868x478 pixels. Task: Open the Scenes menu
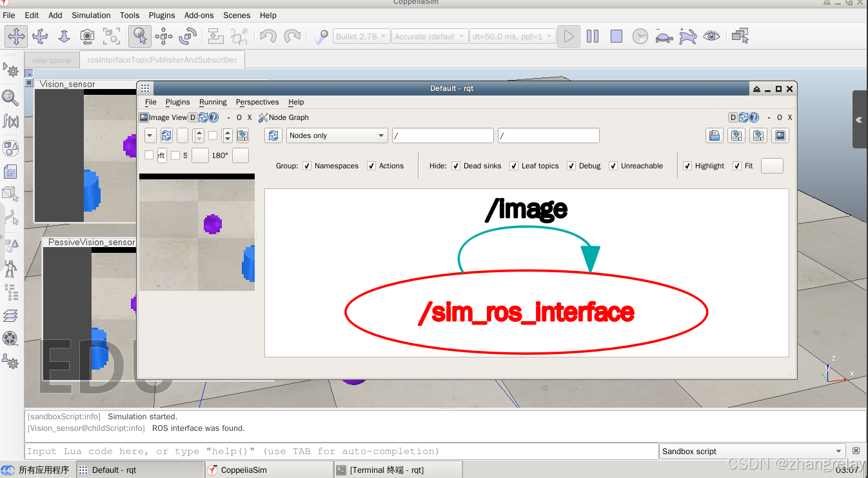pos(237,15)
